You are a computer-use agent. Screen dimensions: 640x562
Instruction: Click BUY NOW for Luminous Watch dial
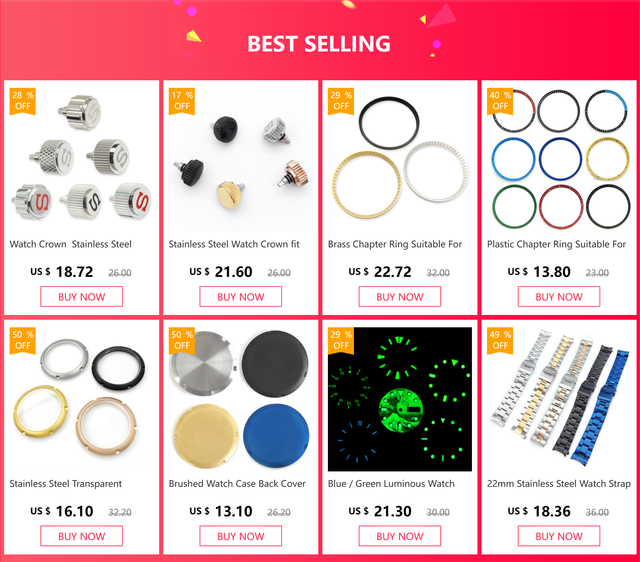[x=400, y=536]
